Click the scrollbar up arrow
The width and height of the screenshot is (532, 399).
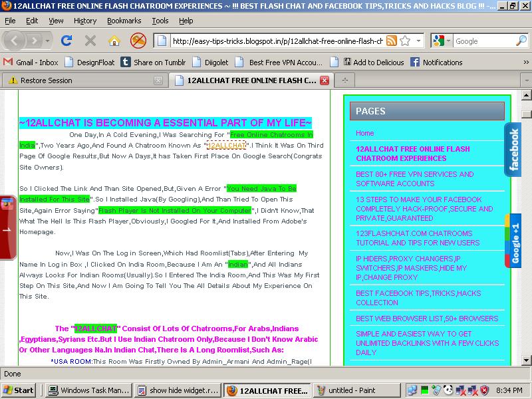click(526, 95)
